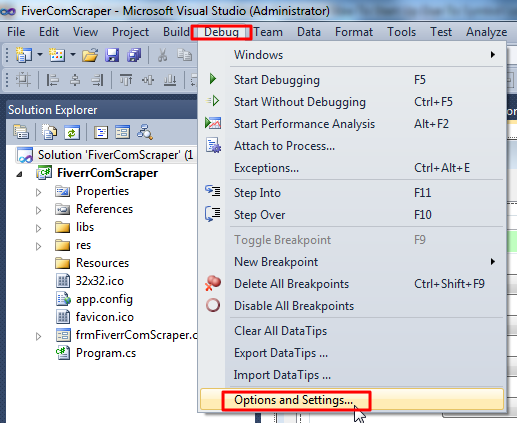Select the 32x32.ico file
Viewport: 517px width, 423px height.
tap(100, 281)
